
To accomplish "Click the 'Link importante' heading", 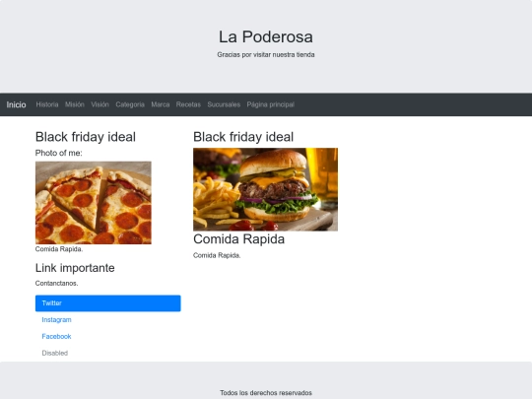I will click(75, 268).
